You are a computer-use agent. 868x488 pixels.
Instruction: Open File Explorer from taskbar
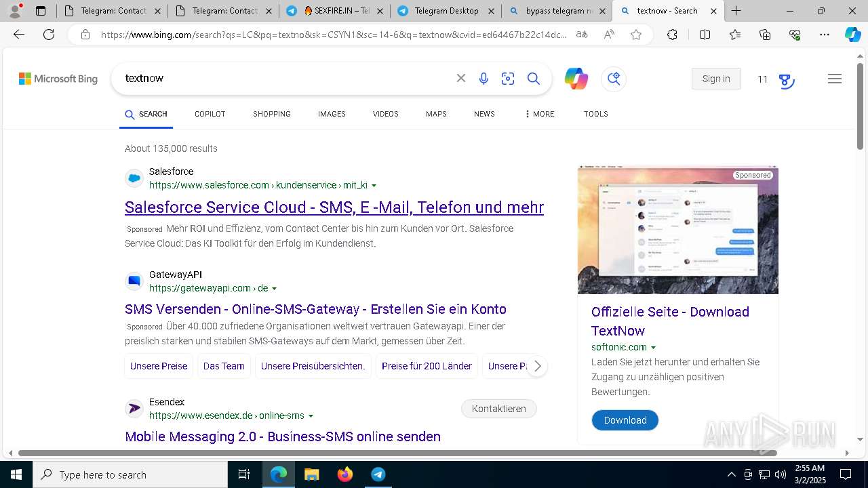tap(311, 474)
